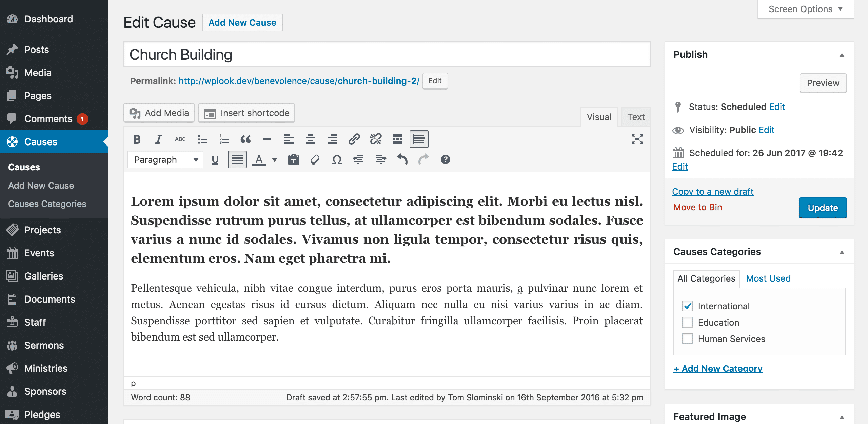
Task: Clear formatting with the eraser icon
Action: click(315, 159)
